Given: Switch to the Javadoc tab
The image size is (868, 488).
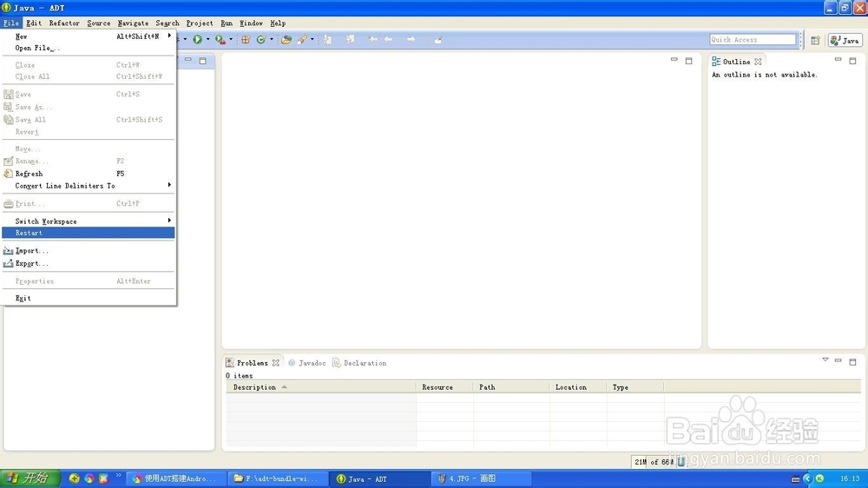Looking at the screenshot, I should point(307,363).
